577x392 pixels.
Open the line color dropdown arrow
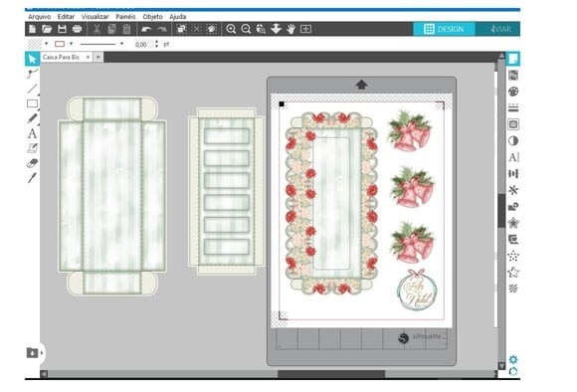(x=71, y=44)
